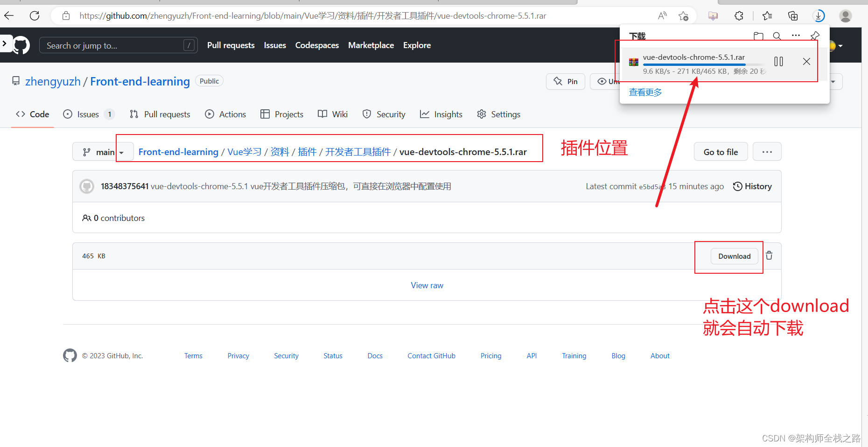Open the rar file icon in downloads
This screenshot has width=868, height=447.
pyautogui.click(x=633, y=62)
